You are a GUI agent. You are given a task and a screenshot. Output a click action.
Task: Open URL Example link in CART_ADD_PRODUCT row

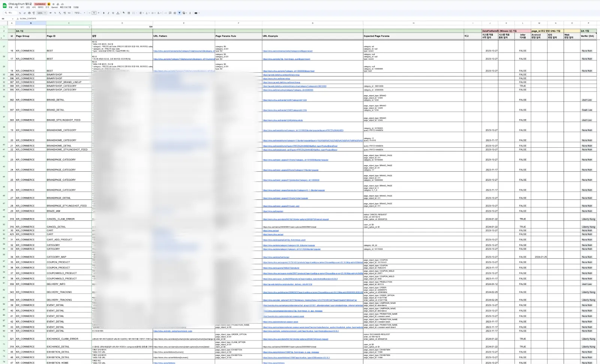tap(284, 240)
